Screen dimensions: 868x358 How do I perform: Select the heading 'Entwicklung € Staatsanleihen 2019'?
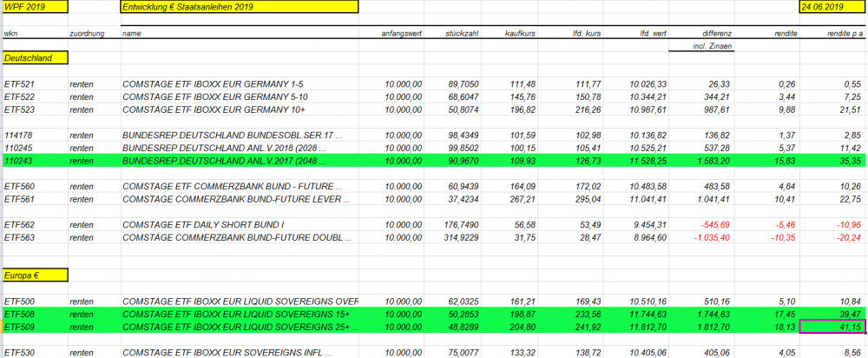pyautogui.click(x=240, y=7)
